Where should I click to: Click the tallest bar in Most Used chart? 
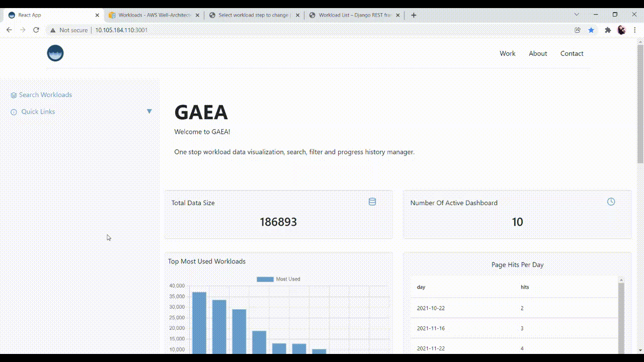click(199, 323)
